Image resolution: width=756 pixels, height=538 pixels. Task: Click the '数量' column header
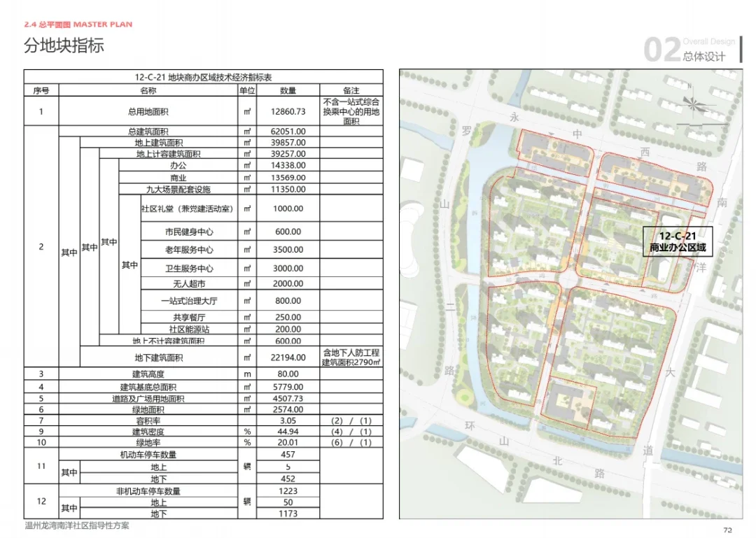click(x=288, y=90)
